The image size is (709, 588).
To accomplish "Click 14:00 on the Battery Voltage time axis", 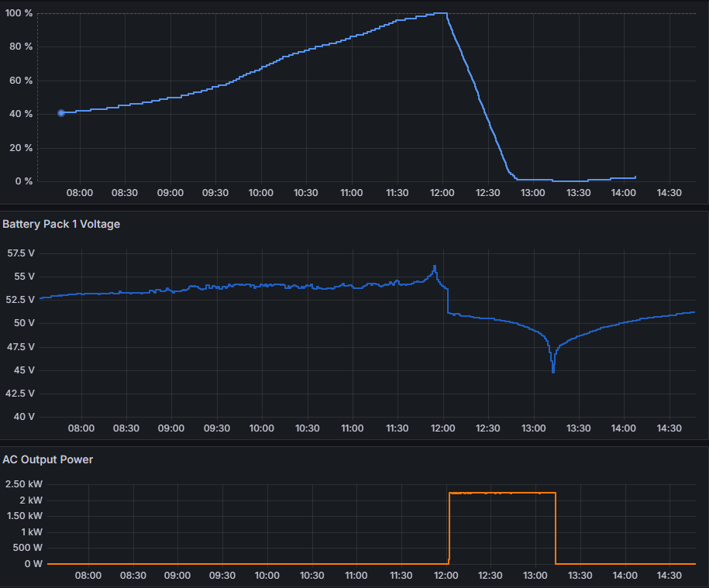I will click(x=624, y=428).
